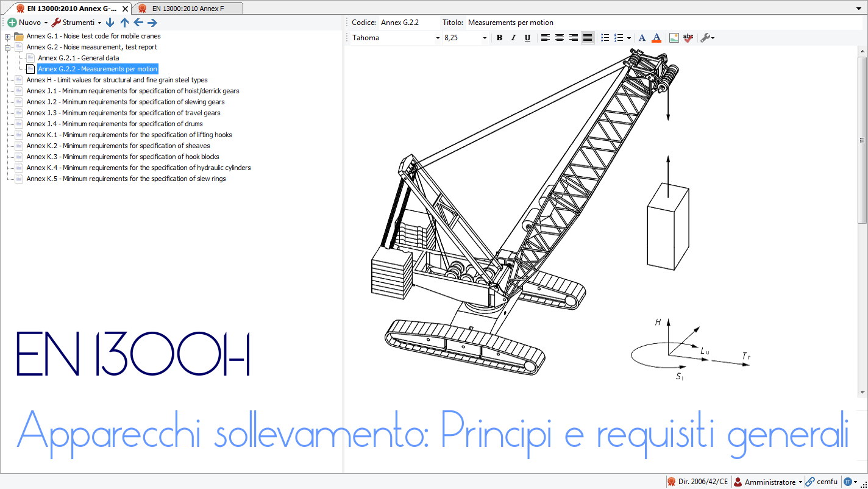Viewport: 868px width, 489px height.
Task: Open the Tahoma font family dropdown
Action: (x=396, y=38)
